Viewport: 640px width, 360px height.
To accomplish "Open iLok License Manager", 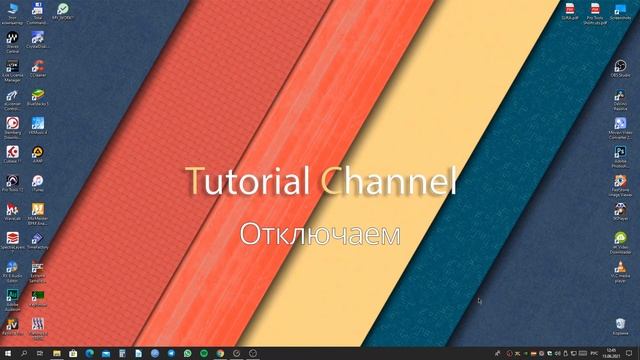I will point(13,71).
